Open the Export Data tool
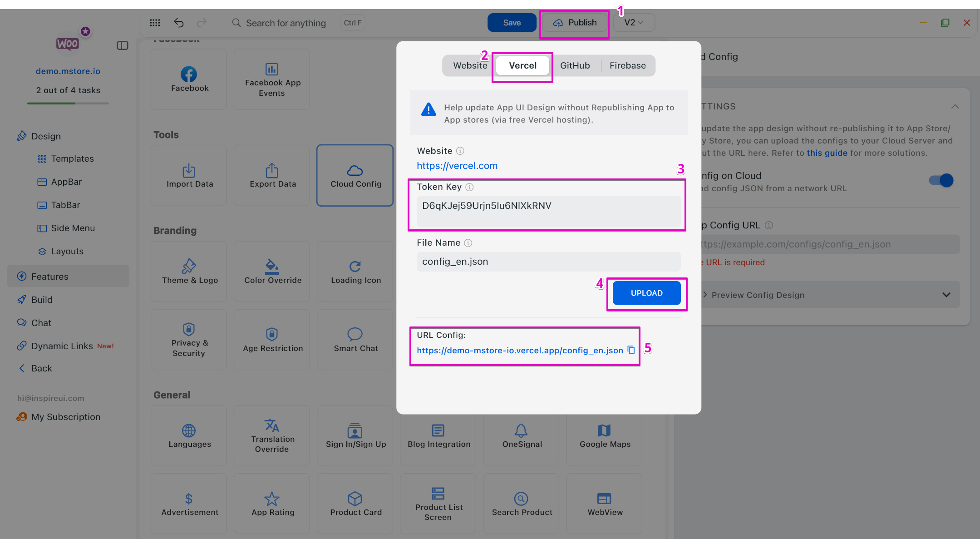Image resolution: width=980 pixels, height=539 pixels. pyautogui.click(x=272, y=176)
